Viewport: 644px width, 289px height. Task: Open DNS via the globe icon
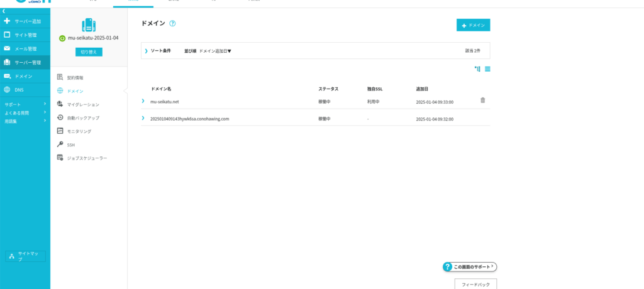pyautogui.click(x=7, y=89)
